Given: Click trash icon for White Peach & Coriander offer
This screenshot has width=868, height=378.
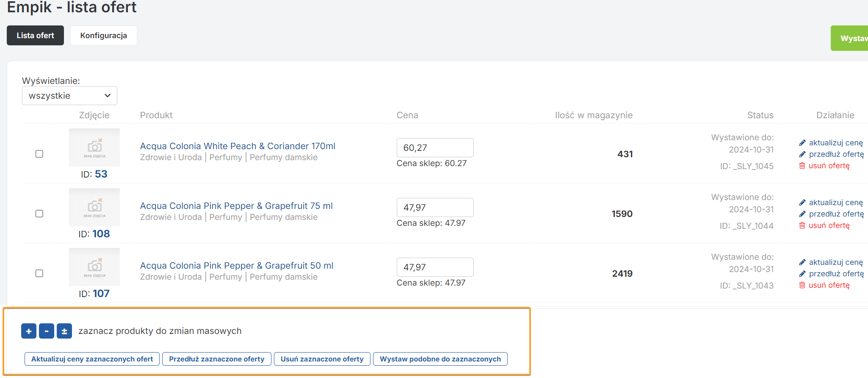Looking at the screenshot, I should (x=802, y=166).
